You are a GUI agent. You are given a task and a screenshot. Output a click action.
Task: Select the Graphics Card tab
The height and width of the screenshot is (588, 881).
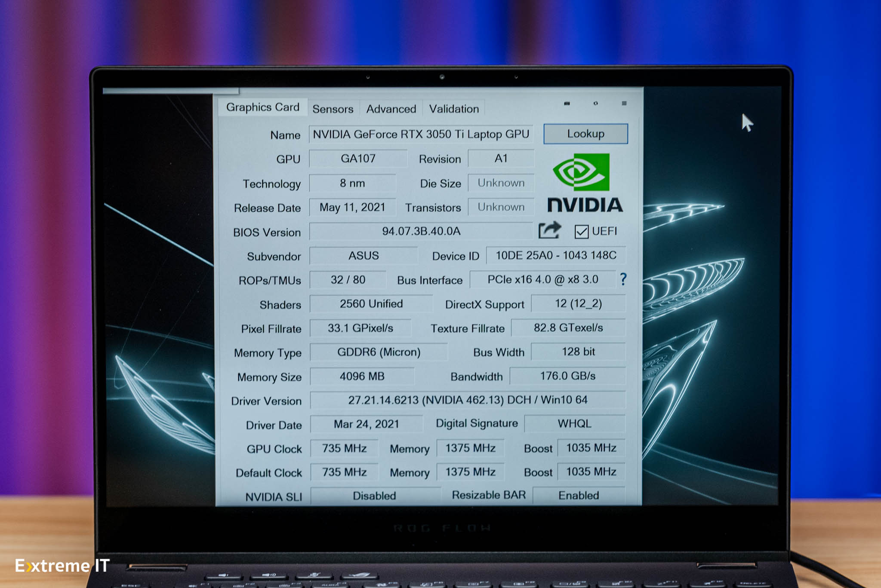click(262, 107)
